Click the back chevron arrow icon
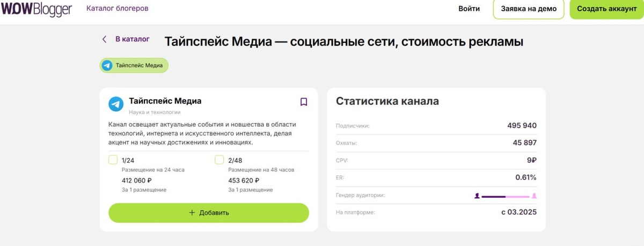The height and width of the screenshot is (246, 644). pyautogui.click(x=105, y=39)
